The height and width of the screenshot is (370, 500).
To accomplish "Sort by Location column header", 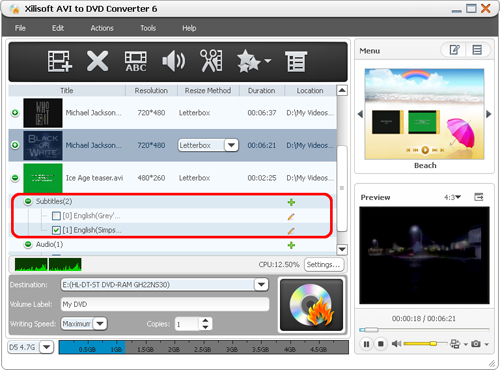I will 310,90.
